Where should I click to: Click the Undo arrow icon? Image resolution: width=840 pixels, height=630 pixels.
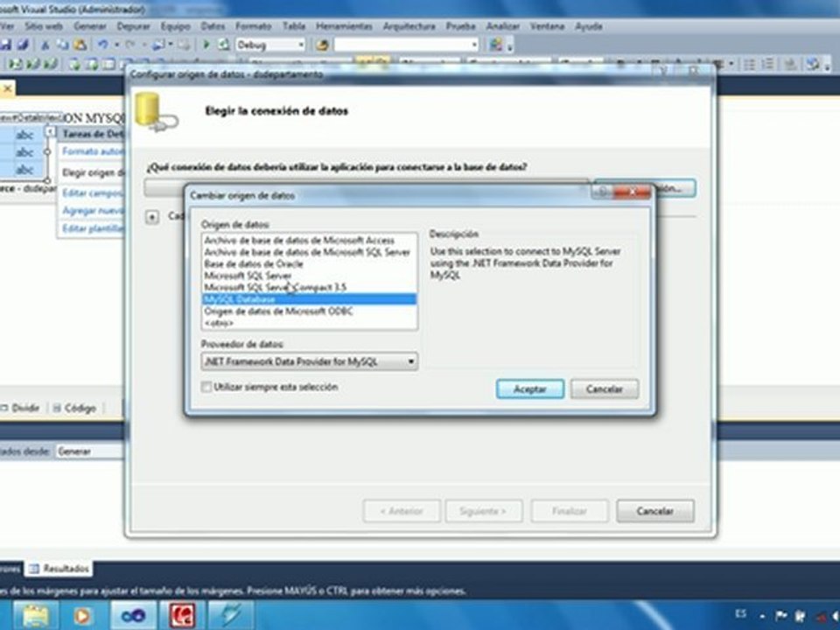pos(103,45)
